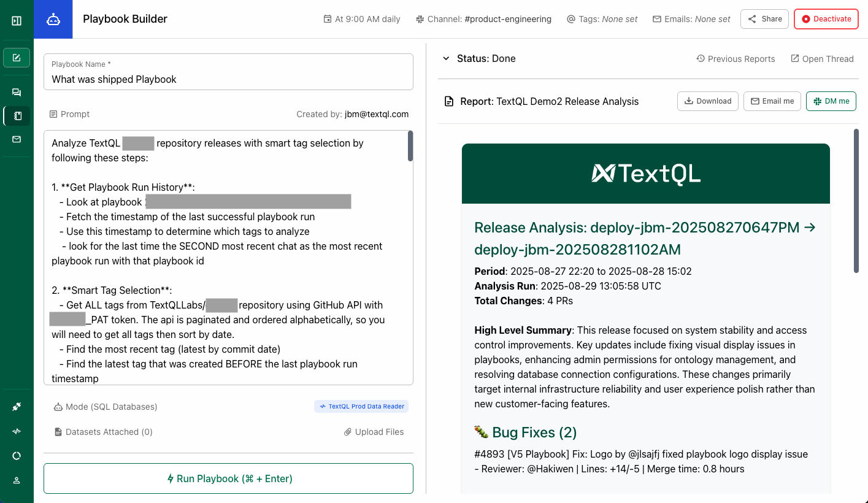Download the TextQL Demo2 release report
This screenshot has height=503, width=868.
[x=707, y=101]
